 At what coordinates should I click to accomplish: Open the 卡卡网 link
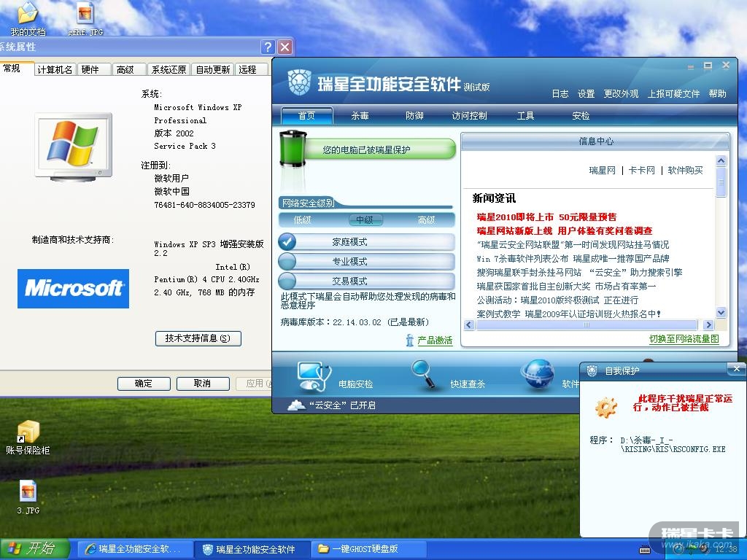click(642, 170)
